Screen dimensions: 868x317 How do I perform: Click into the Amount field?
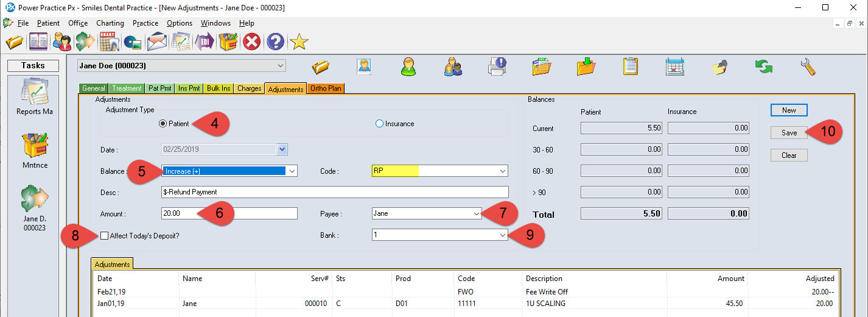pos(229,213)
